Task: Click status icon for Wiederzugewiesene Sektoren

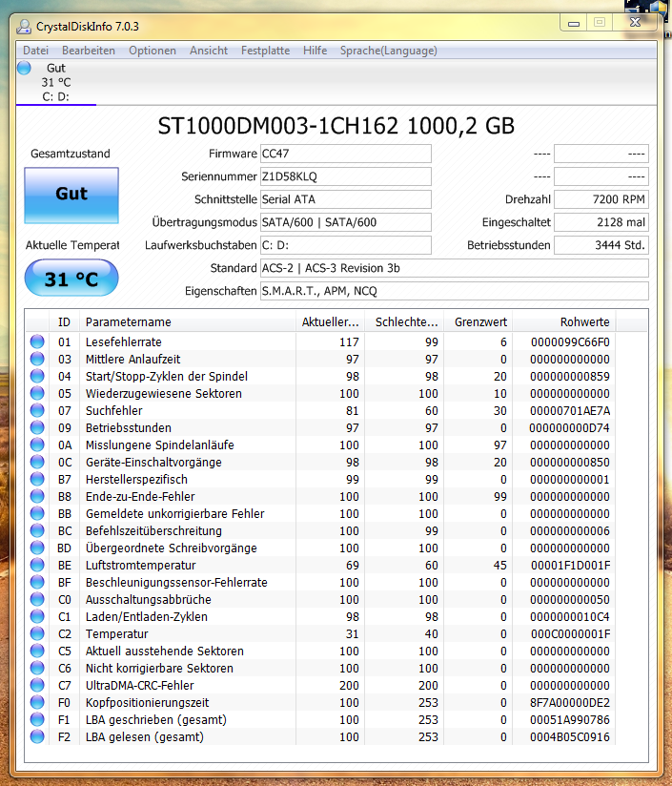Action: [37, 394]
